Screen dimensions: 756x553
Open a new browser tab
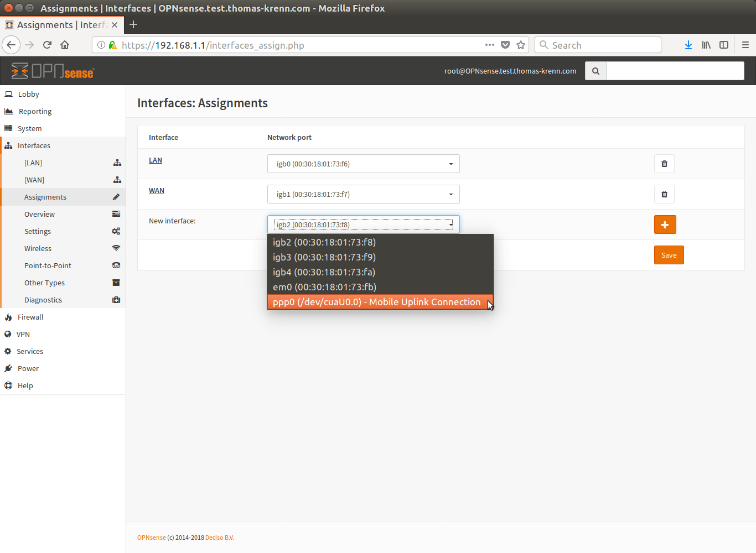click(x=133, y=24)
